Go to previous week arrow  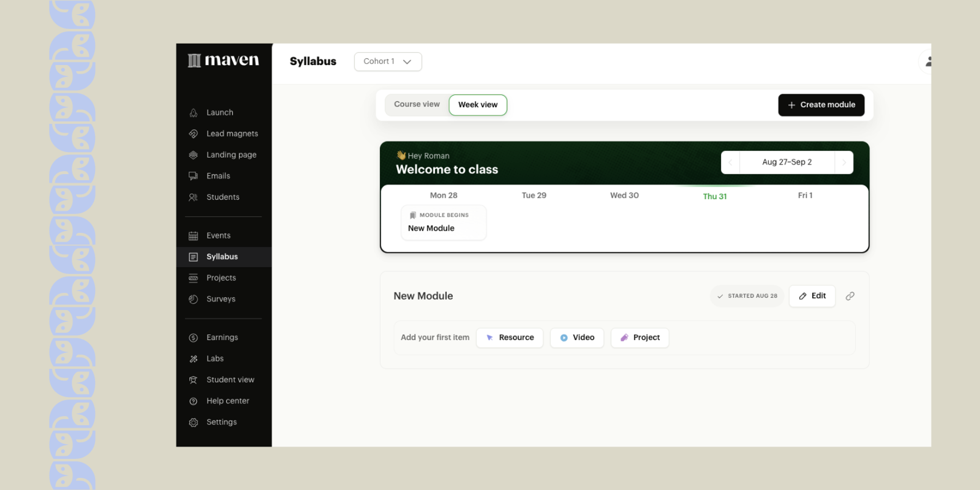click(x=730, y=163)
